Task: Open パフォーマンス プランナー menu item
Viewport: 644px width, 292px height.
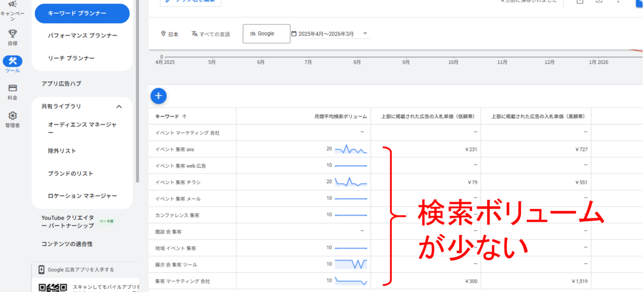Action: coord(82,36)
